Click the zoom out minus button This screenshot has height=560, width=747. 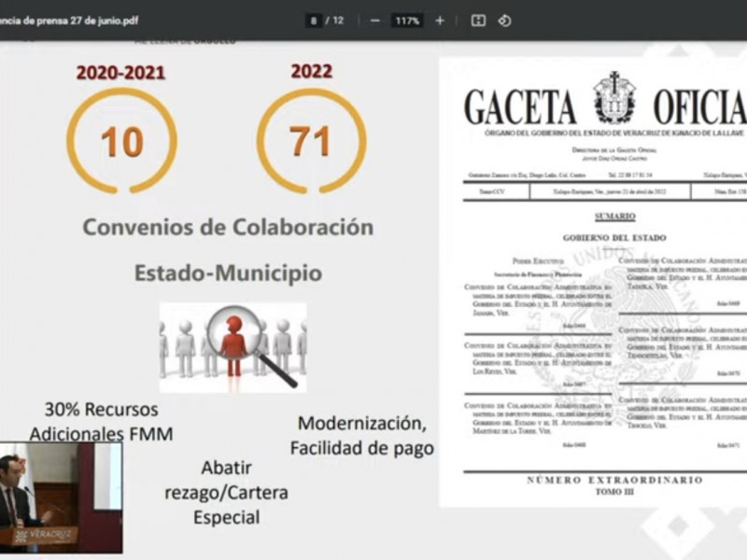coord(375,21)
